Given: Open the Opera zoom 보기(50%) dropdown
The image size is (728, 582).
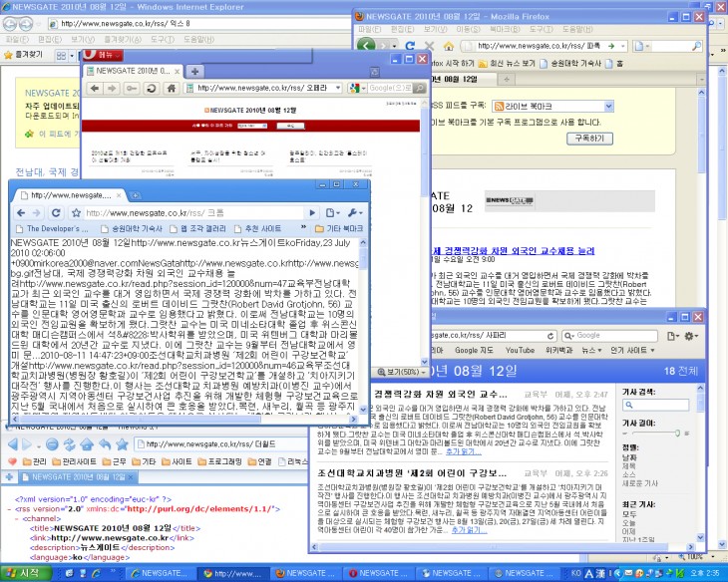Looking at the screenshot, I should point(402,372).
